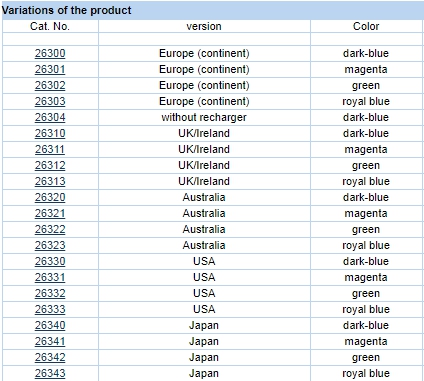Select 'dark-blue' color in row 26340
Viewport: 424px width, 381px height.
(366, 325)
